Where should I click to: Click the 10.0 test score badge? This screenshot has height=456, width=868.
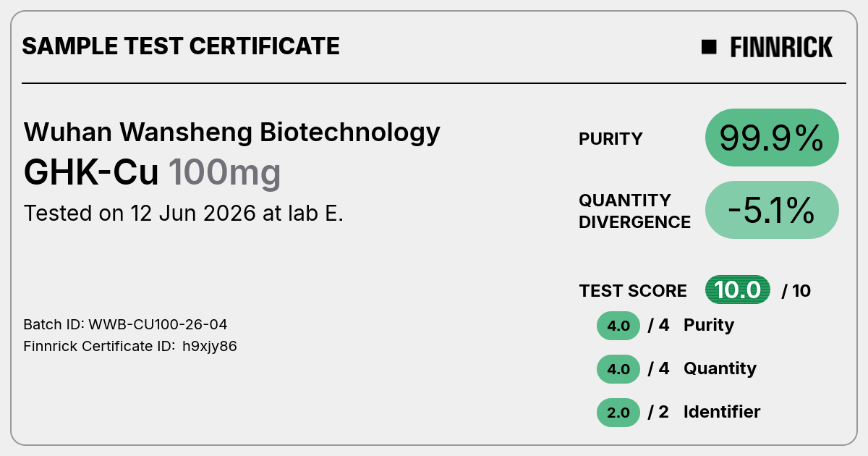(x=738, y=290)
